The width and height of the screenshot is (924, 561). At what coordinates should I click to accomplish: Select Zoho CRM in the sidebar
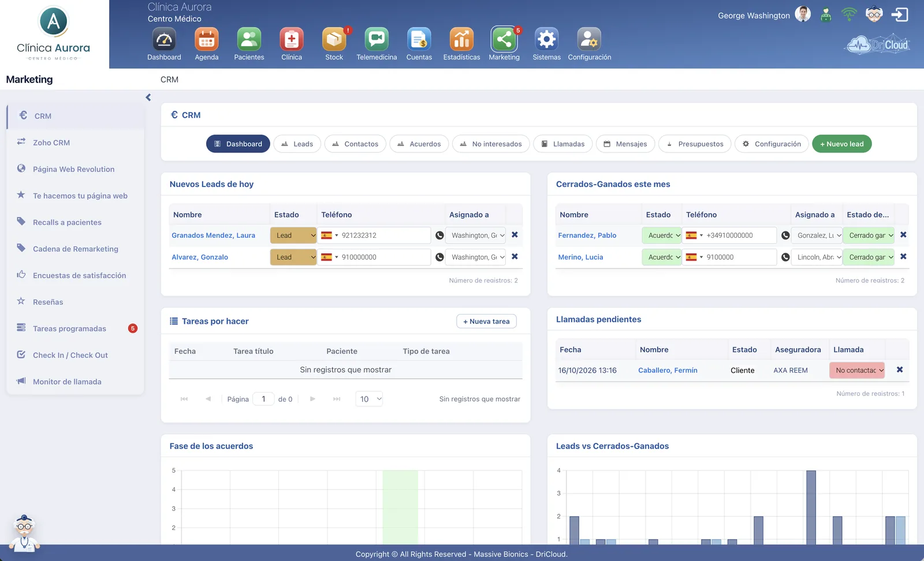click(75, 143)
